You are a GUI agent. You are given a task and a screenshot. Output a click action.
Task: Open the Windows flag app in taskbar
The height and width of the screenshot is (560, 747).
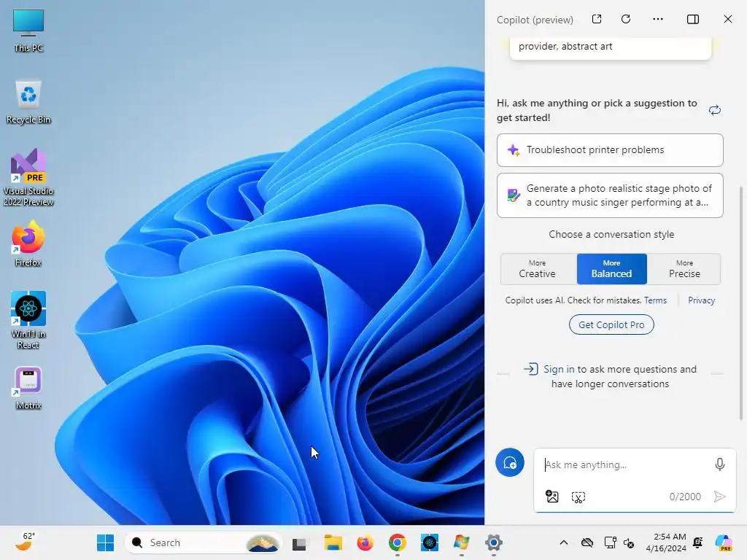(x=461, y=542)
